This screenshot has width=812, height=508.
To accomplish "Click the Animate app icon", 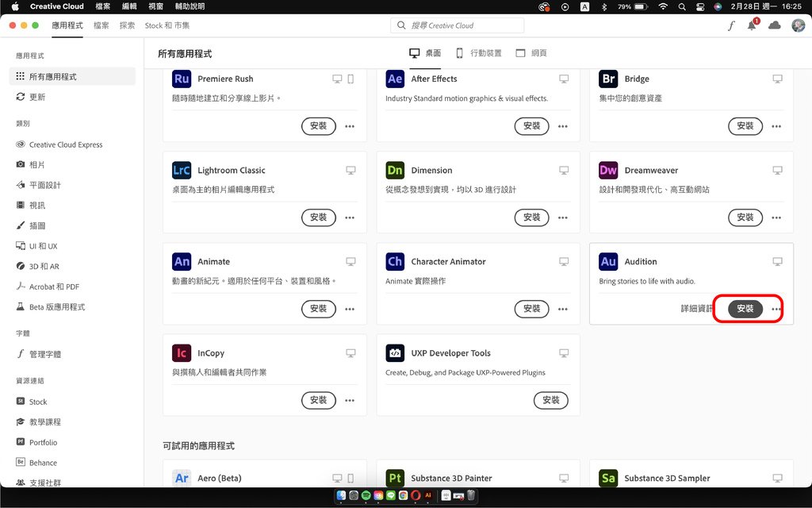I will (x=182, y=261).
